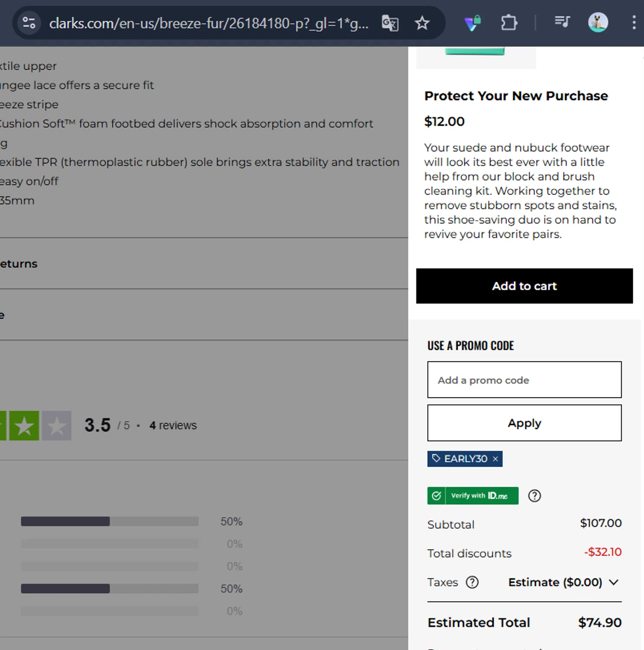Click the Subtotal $107.00 value
The width and height of the screenshot is (644, 650).
pyautogui.click(x=601, y=523)
